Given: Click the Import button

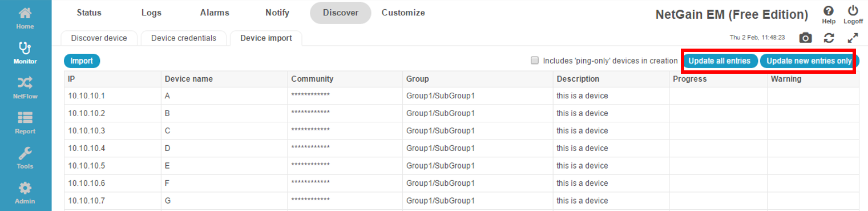Looking at the screenshot, I should coord(82,61).
